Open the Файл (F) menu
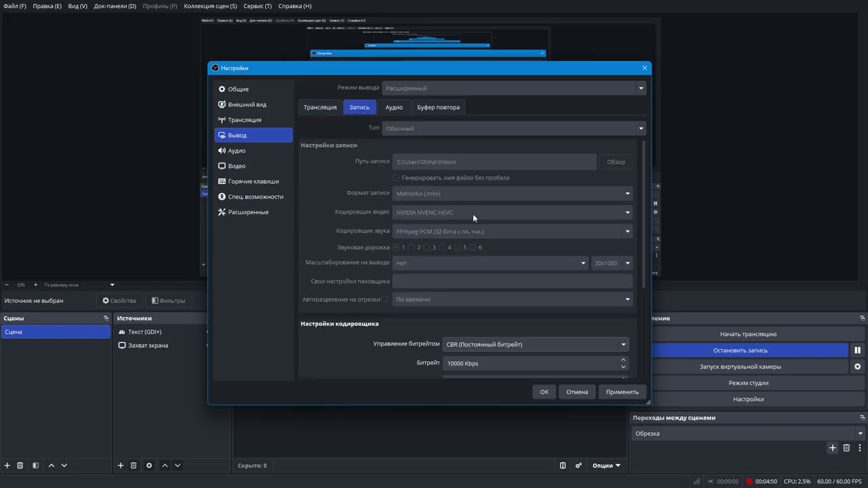This screenshot has width=868, height=488. tap(15, 6)
